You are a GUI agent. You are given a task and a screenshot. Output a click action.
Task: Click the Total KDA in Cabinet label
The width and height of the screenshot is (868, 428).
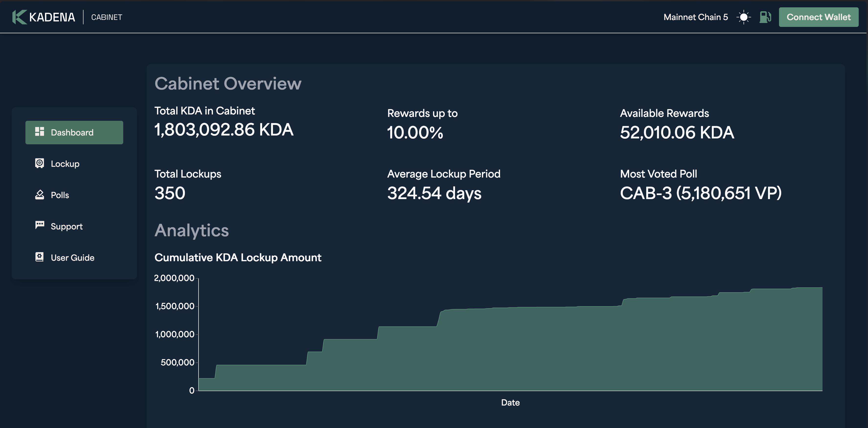click(x=205, y=111)
